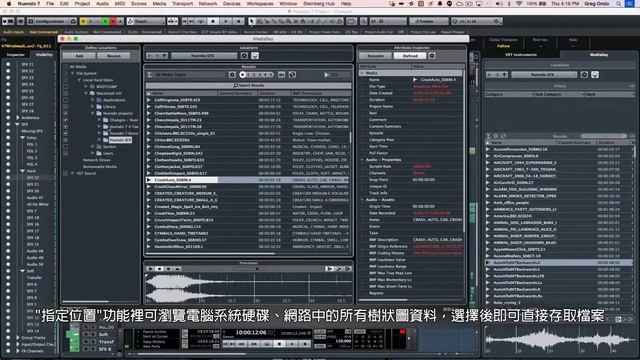Viewport: 640px width, 360px height.
Task: Collapse the Nuendo projects tree folder
Action: [93, 113]
